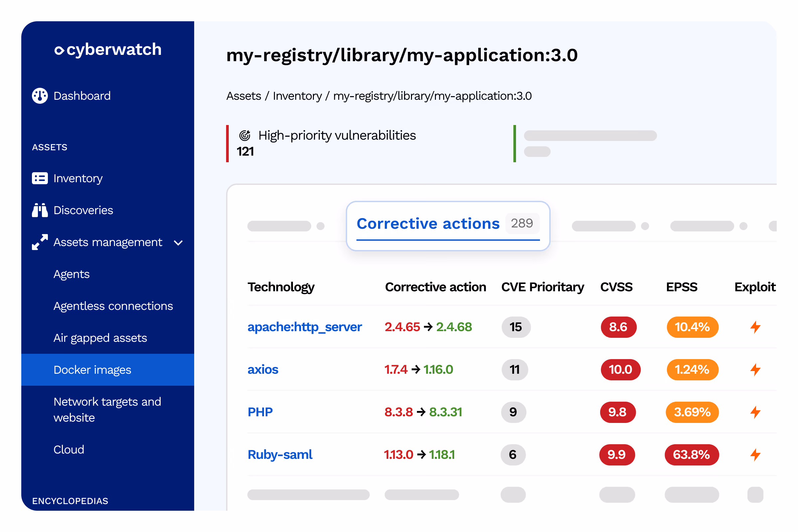The width and height of the screenshot is (798, 532).
Task: Click CVSS 8.6 badge
Action: [618, 327]
